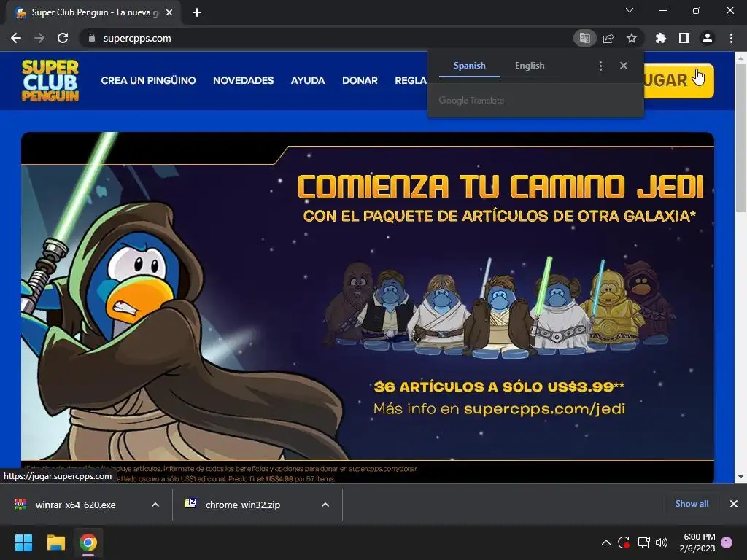Open the Extensions puzzle icon
This screenshot has width=747, height=560.
pyautogui.click(x=661, y=38)
